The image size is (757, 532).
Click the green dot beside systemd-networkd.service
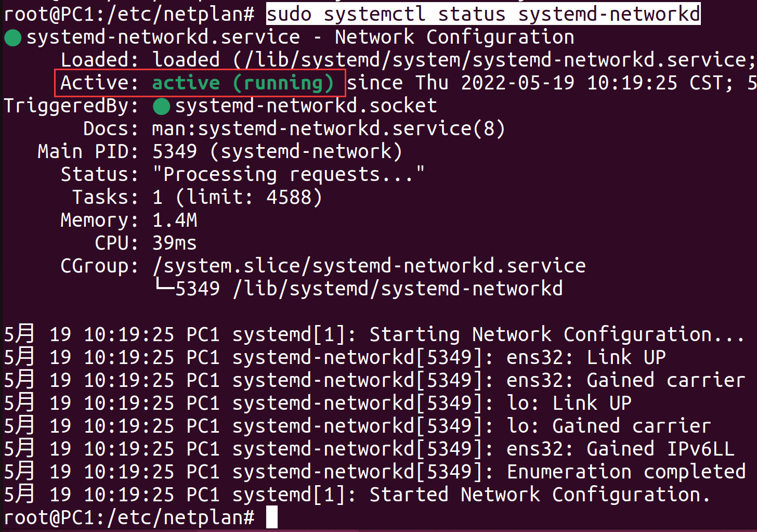point(12,38)
